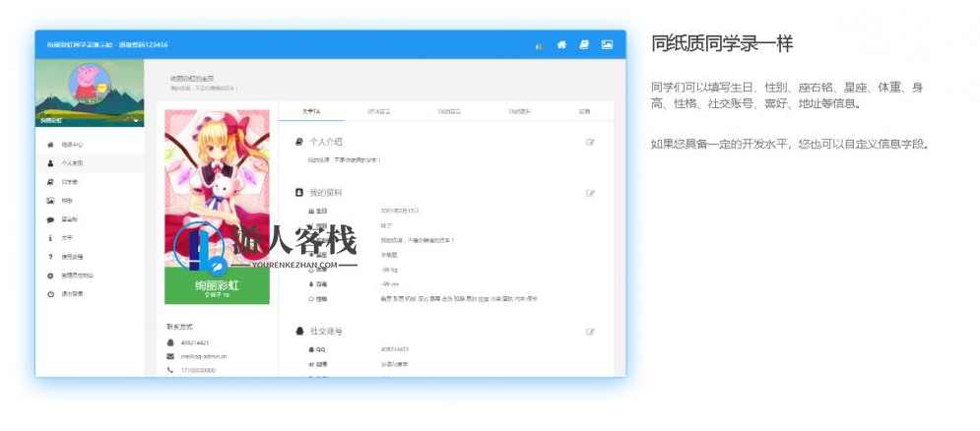Open the sidebar item with the speech-bubble icon
980x431 pixels.
coord(90,219)
